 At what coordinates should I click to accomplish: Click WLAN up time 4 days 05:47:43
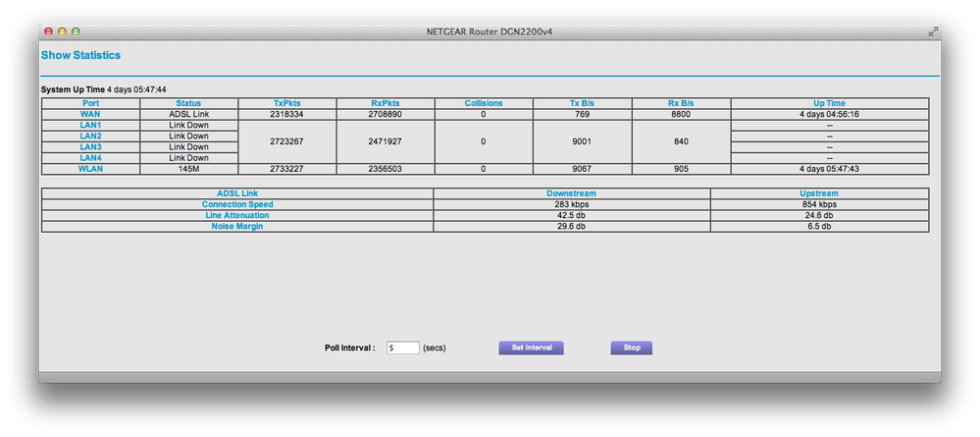[829, 169]
